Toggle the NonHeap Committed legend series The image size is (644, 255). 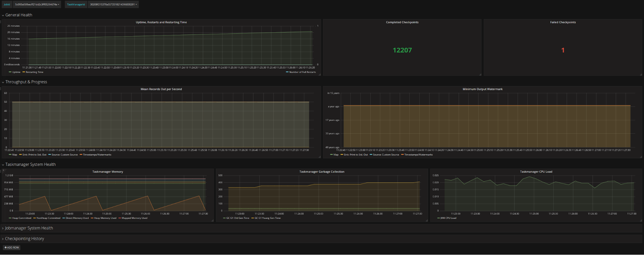(48, 218)
